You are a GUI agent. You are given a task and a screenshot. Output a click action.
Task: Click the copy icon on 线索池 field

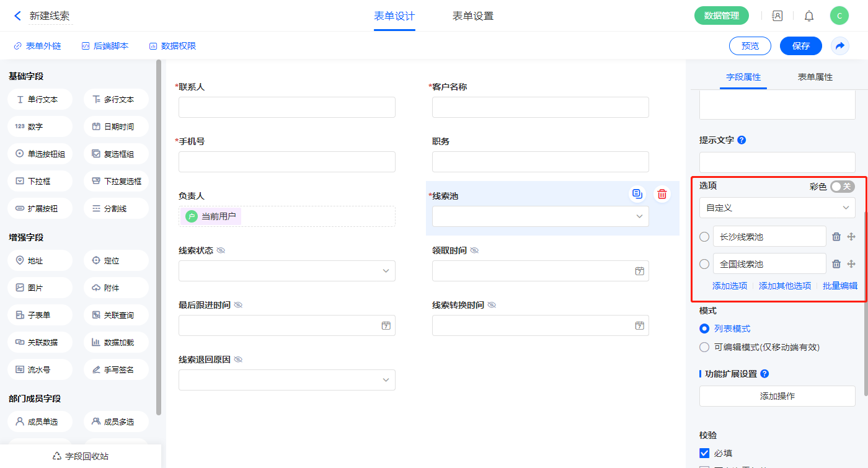(x=637, y=194)
